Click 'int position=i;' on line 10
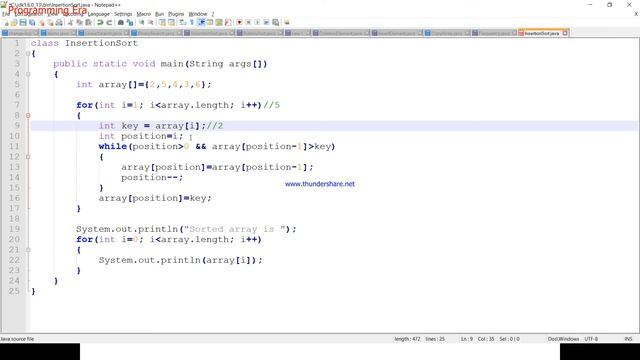The width and height of the screenshot is (640, 360). [141, 136]
